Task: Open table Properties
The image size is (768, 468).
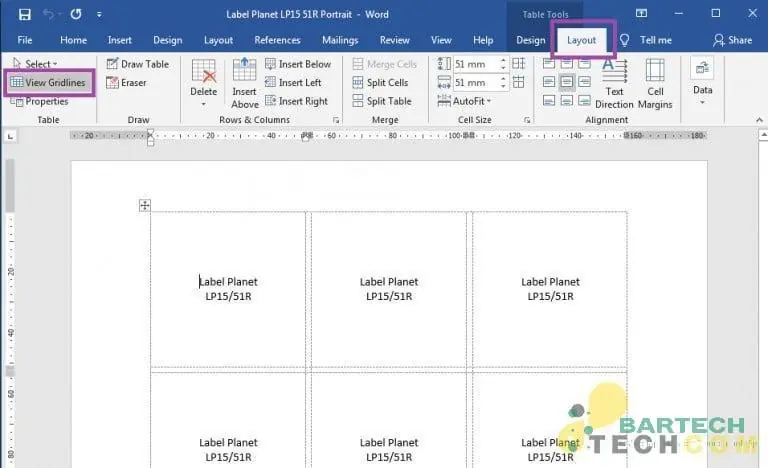Action: 40,101
